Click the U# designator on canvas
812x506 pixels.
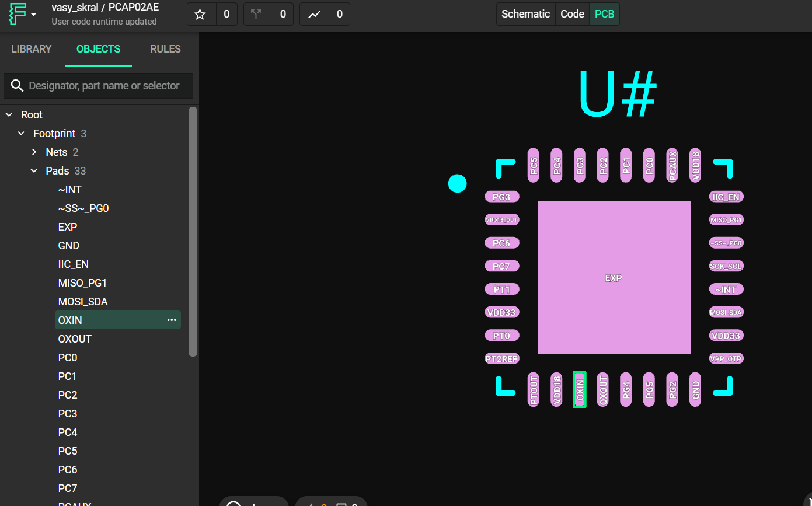(x=618, y=95)
